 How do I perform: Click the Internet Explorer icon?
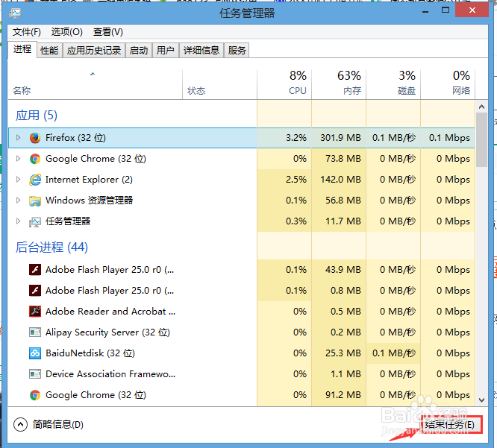click(35, 180)
